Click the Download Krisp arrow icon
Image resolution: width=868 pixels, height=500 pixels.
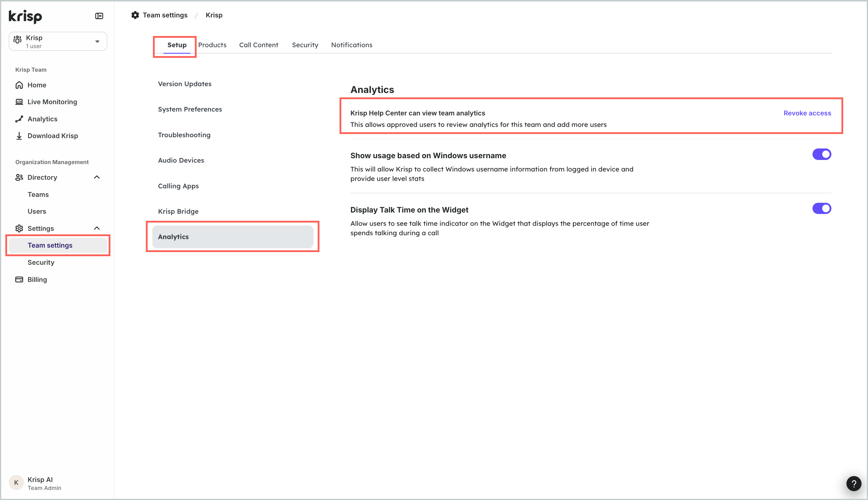point(19,136)
